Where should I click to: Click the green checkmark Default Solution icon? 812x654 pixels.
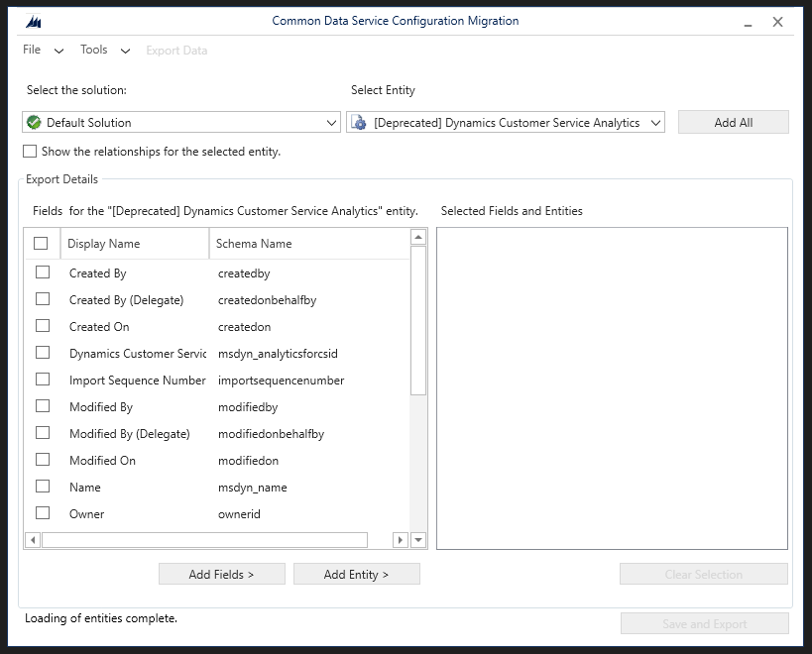click(x=35, y=123)
